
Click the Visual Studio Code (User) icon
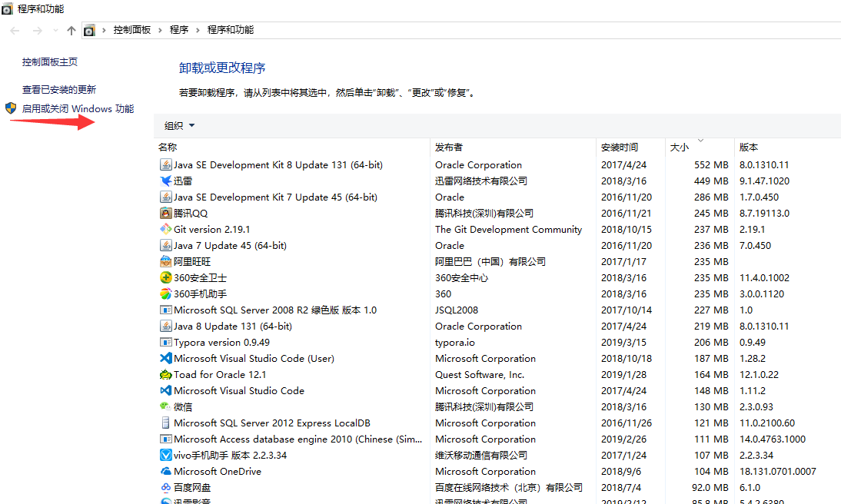coord(165,359)
